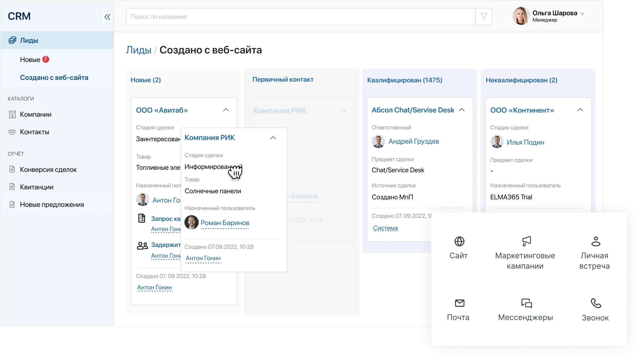
Task: Select the Почта envelope icon
Action: (x=460, y=303)
